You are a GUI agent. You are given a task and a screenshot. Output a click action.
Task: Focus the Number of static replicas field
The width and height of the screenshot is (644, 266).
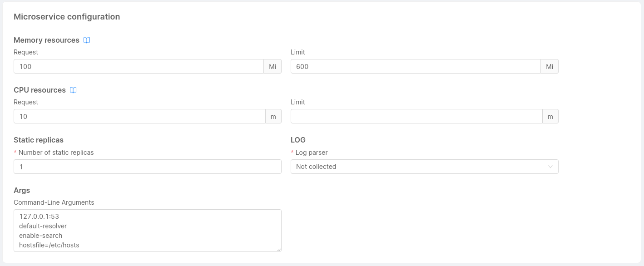[148, 167]
